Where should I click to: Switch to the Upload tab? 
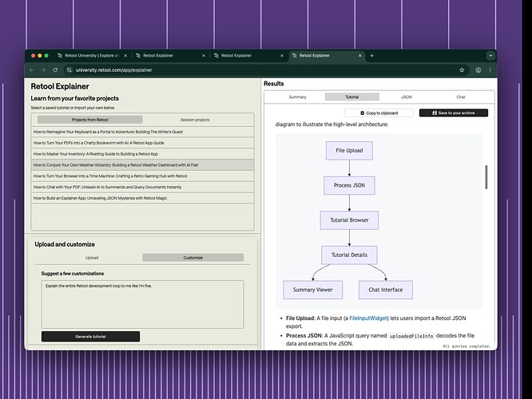(x=92, y=258)
